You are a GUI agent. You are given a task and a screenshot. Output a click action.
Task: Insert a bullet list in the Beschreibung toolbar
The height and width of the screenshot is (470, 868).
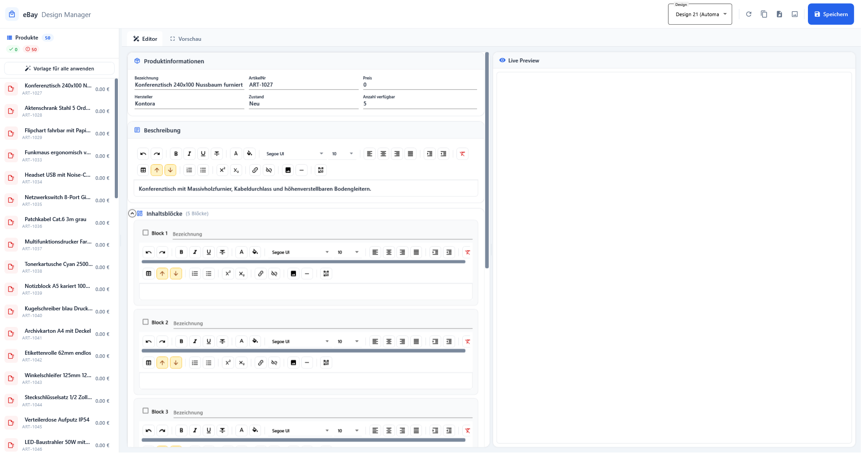(x=203, y=170)
